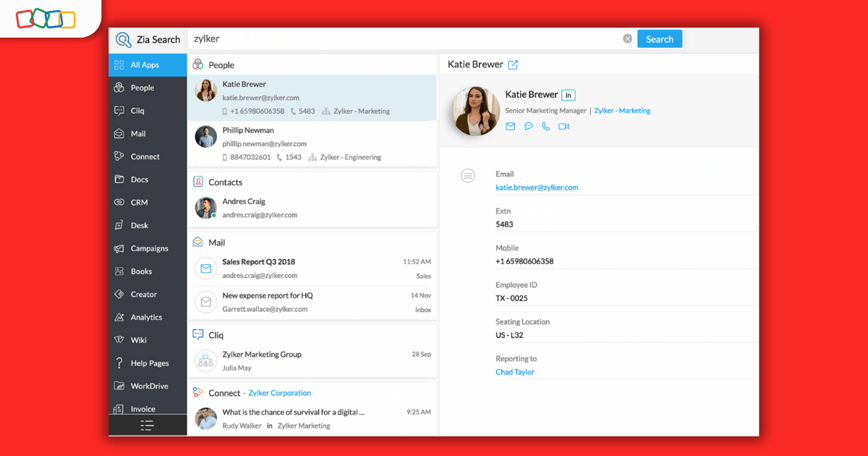
Task: Filter results by Connect app
Action: [148, 156]
